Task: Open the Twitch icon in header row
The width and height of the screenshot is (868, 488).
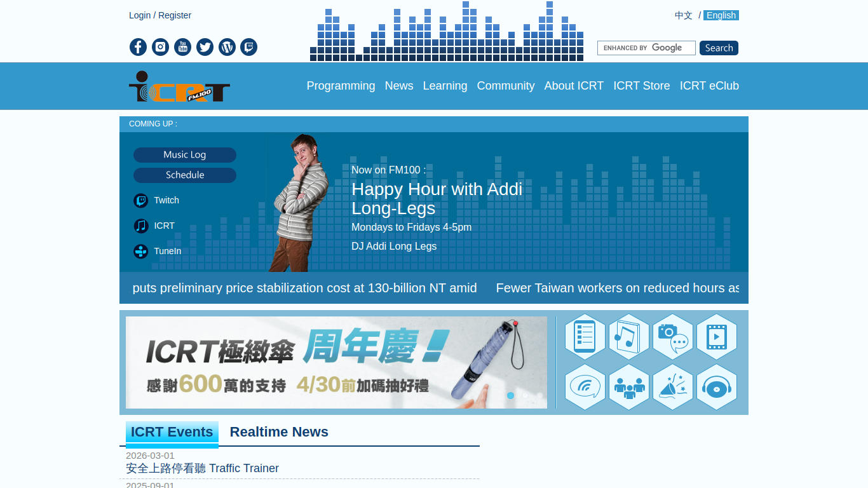Action: (x=248, y=47)
